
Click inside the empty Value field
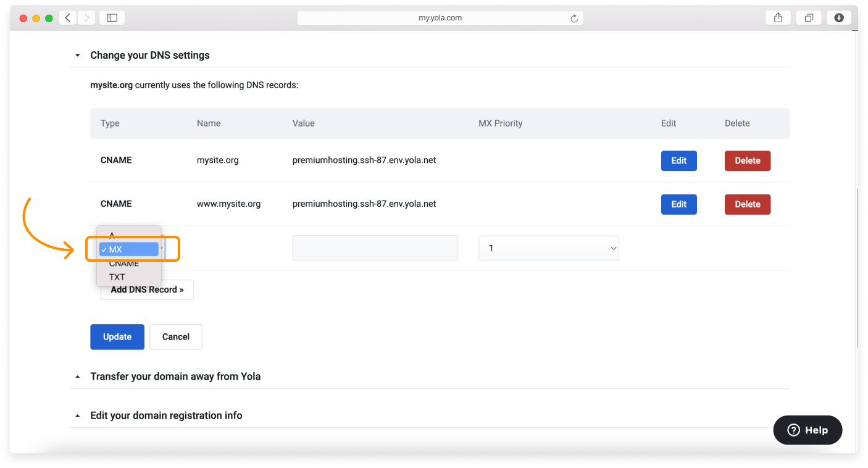pyautogui.click(x=375, y=248)
